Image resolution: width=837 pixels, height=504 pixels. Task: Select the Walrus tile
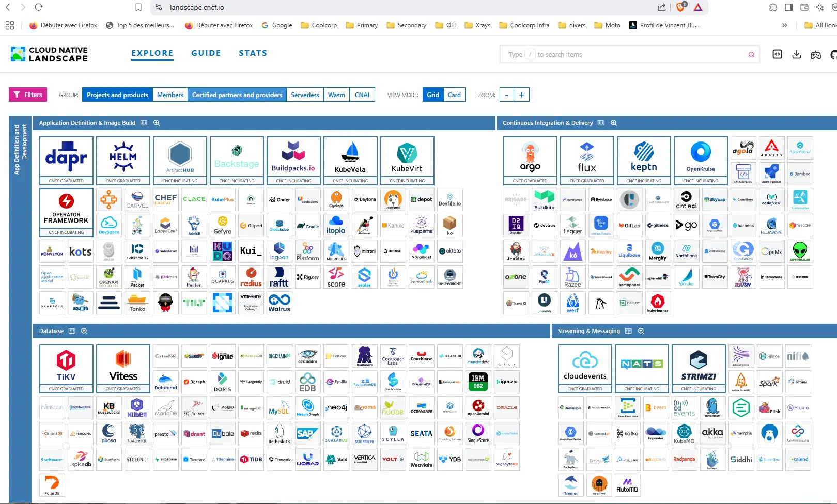[x=280, y=303]
